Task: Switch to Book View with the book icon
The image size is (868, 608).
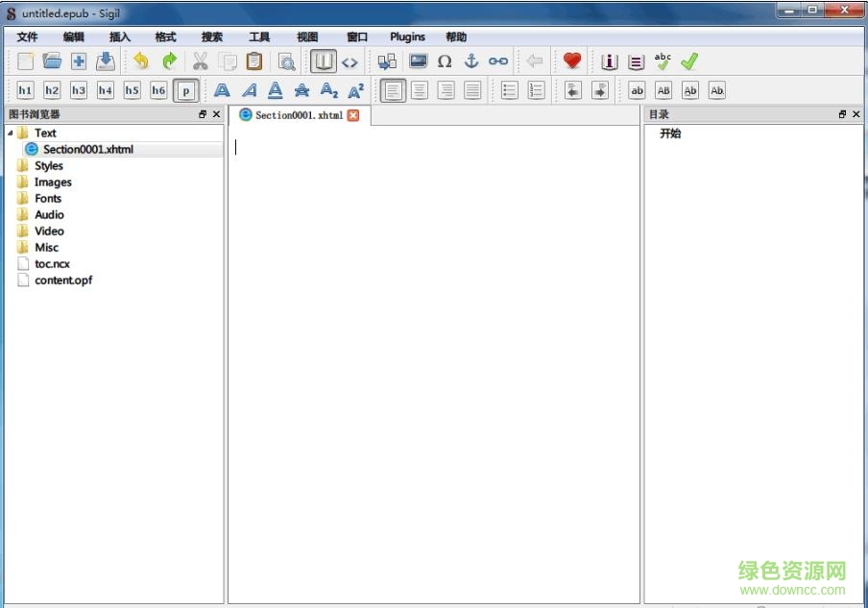Action: tap(323, 61)
